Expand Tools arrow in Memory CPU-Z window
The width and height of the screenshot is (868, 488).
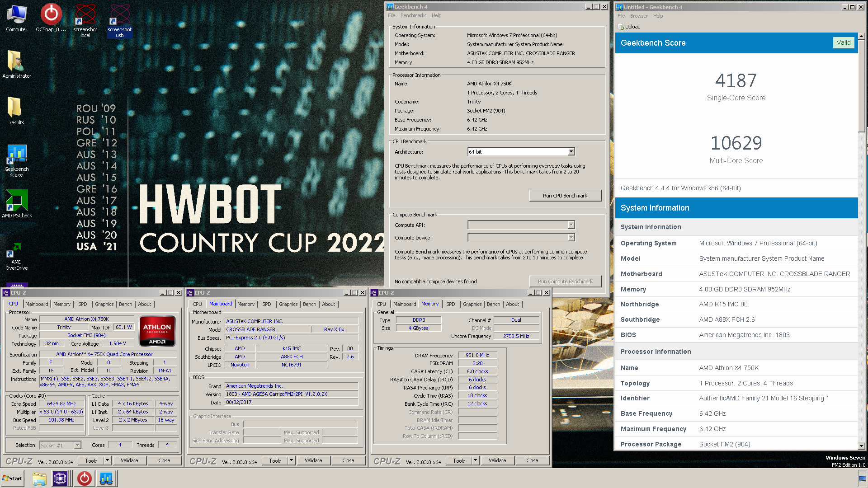(x=476, y=460)
